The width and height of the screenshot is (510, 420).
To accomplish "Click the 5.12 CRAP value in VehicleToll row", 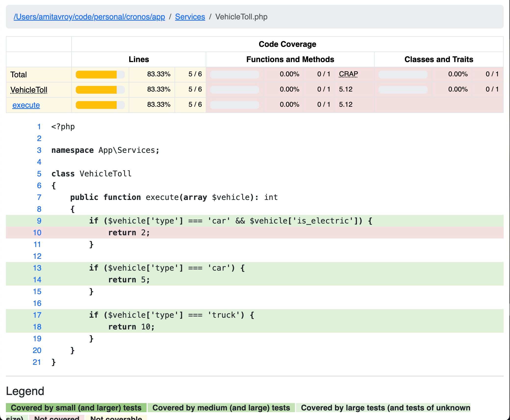I will [346, 89].
